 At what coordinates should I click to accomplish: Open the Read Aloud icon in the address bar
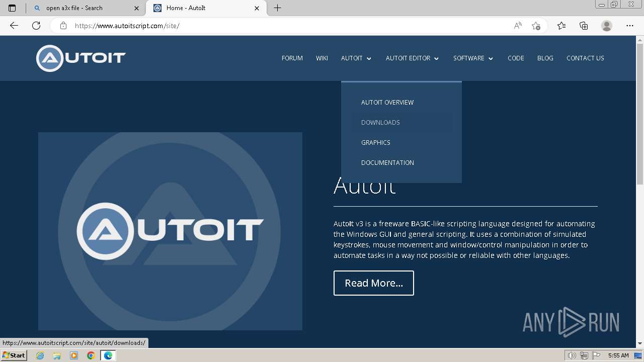coord(518,26)
